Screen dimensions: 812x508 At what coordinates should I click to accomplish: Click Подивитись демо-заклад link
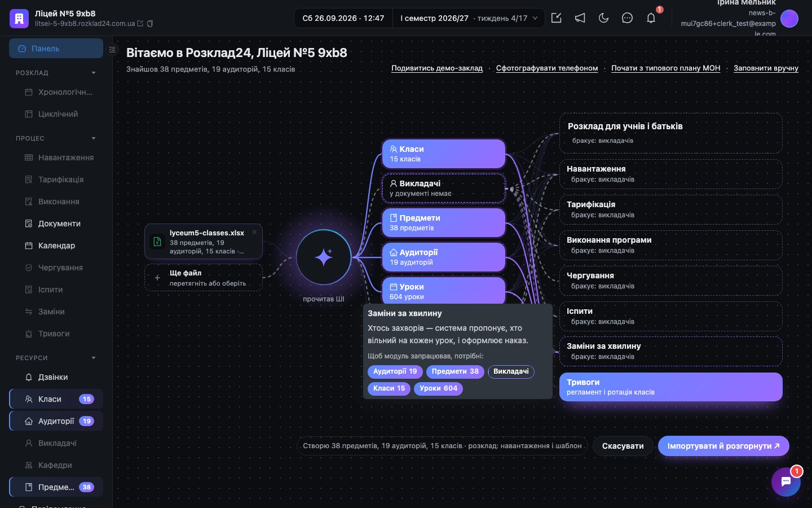(x=437, y=68)
